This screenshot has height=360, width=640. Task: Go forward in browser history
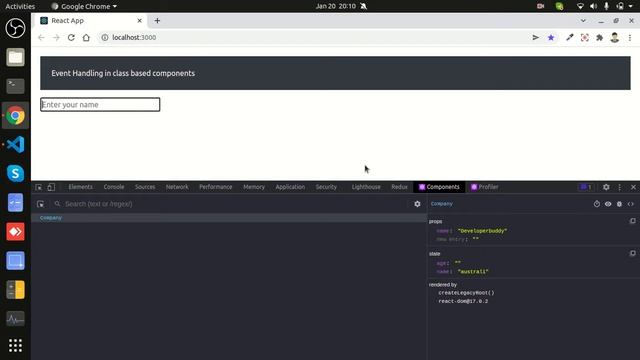click(56, 38)
